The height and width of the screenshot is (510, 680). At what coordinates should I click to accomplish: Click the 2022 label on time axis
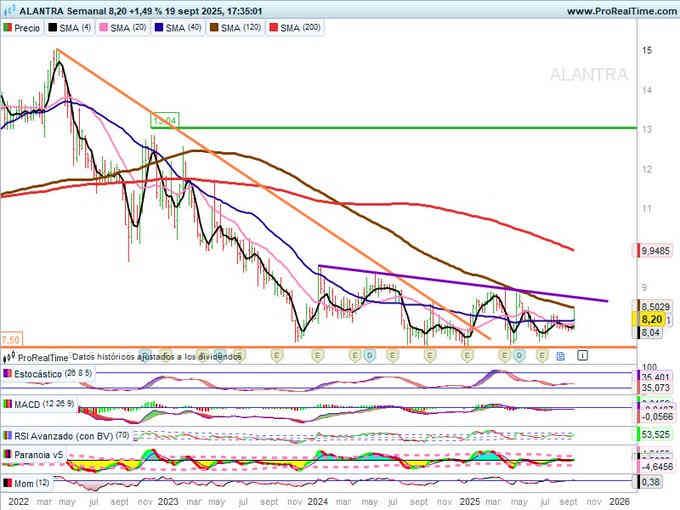coord(19,502)
